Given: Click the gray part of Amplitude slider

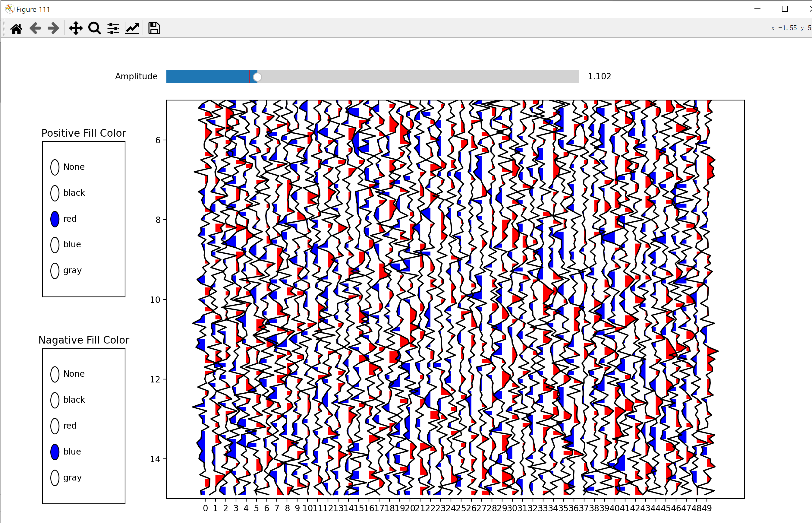Looking at the screenshot, I should coord(417,77).
